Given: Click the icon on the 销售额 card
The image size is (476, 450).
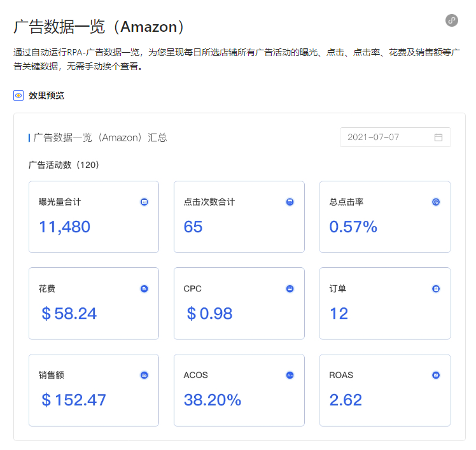Looking at the screenshot, I should (x=144, y=376).
